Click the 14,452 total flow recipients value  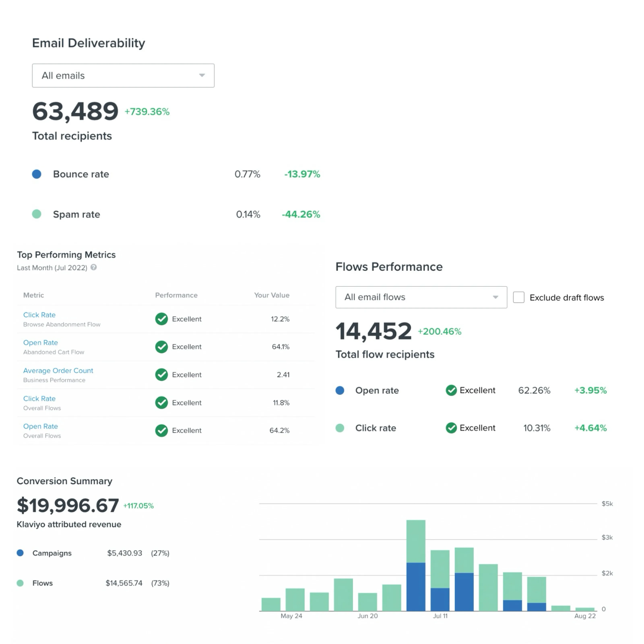374,331
